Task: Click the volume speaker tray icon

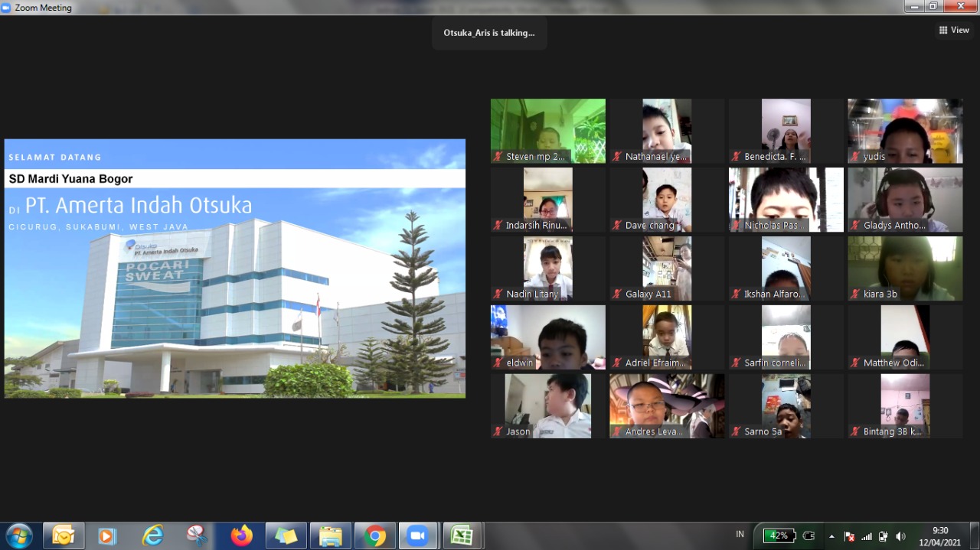Action: [900, 536]
